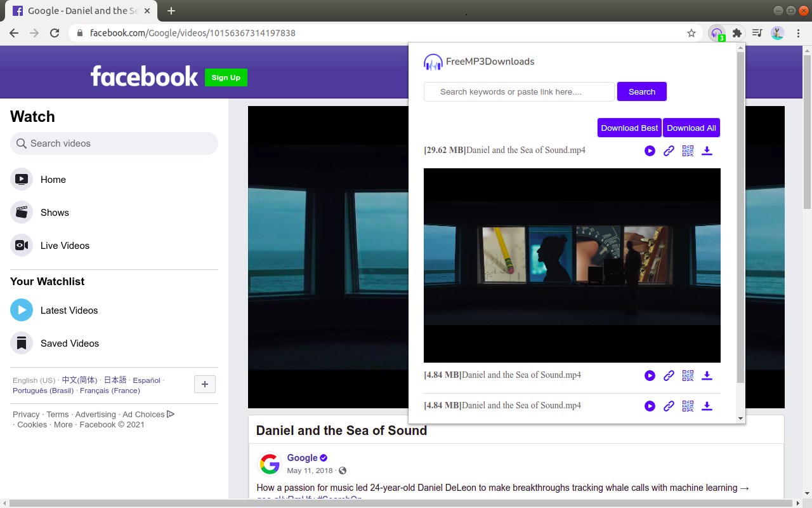Close the Chrome browser window

(804, 10)
